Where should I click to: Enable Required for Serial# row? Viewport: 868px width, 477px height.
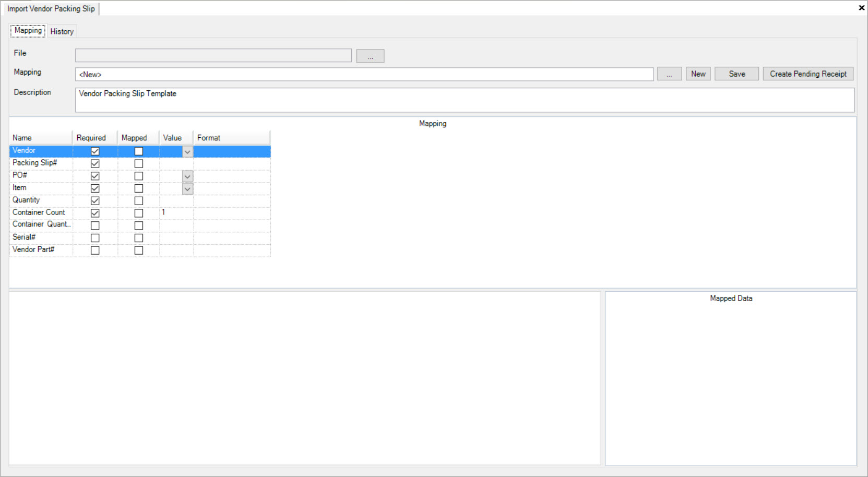pos(95,238)
